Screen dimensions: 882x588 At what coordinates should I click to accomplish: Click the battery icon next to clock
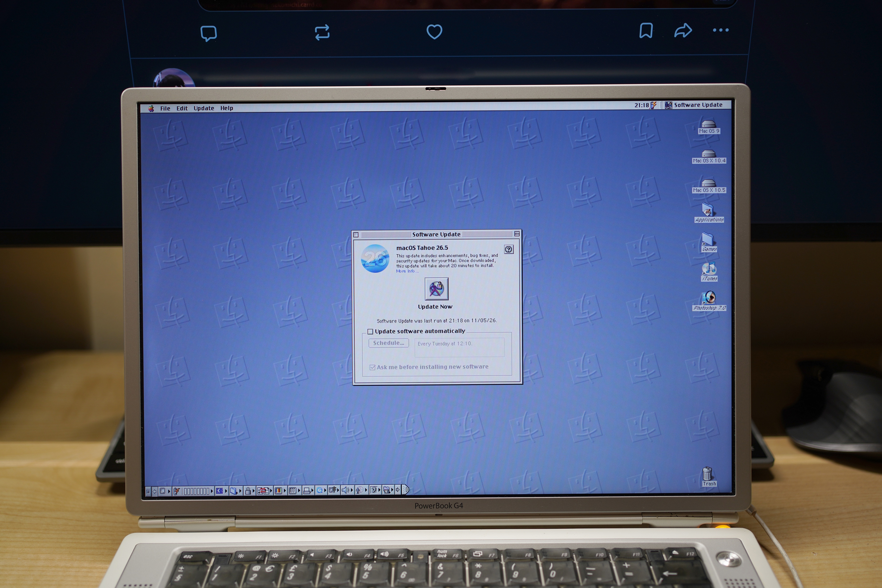[x=654, y=105]
